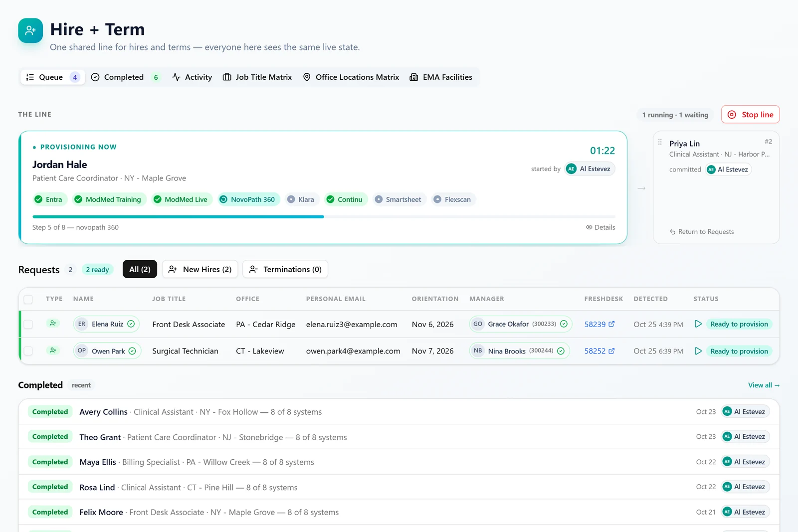Screen dimensions: 798x532
Task: Click elena.ruiz3@example.com email cell
Action: tap(352, 324)
